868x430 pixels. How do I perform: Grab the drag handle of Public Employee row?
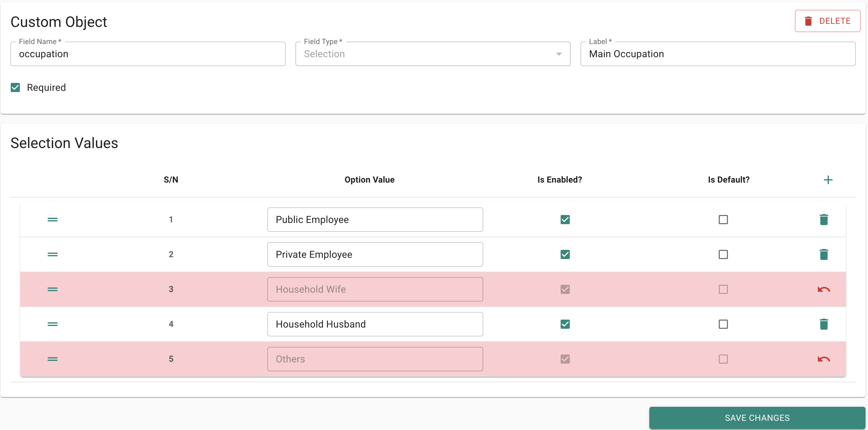(x=53, y=219)
